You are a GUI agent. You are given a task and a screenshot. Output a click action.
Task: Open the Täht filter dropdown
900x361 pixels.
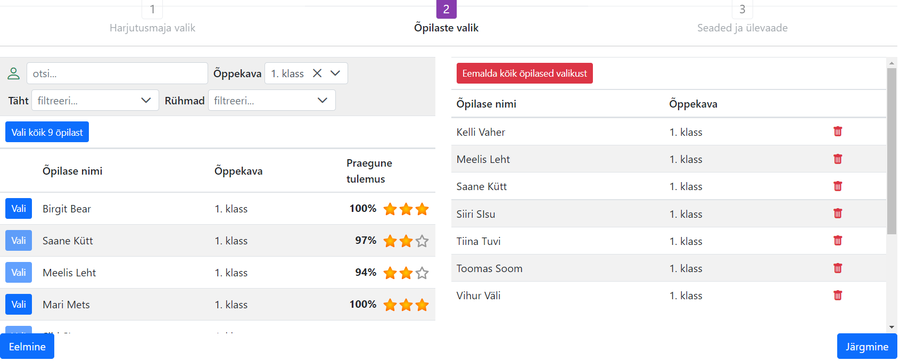tap(95, 100)
